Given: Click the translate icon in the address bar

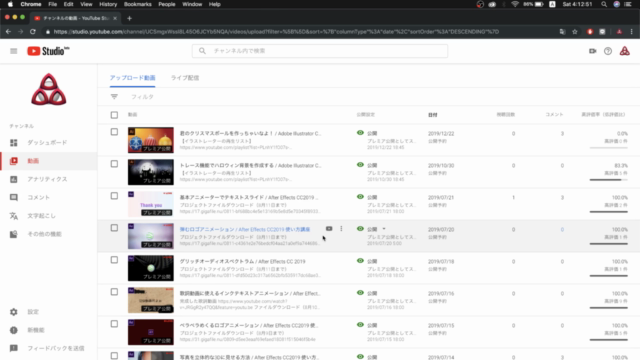Looking at the screenshot, I should [562, 31].
